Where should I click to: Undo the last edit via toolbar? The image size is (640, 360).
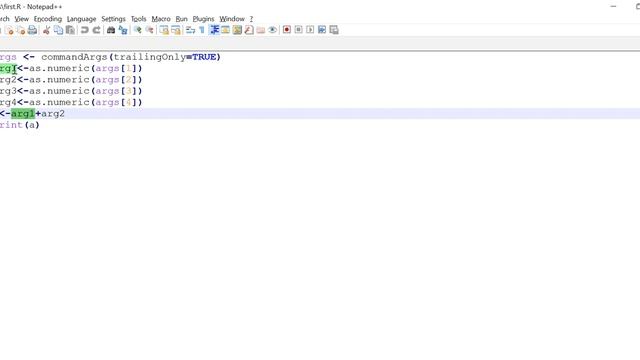[x=84, y=30]
